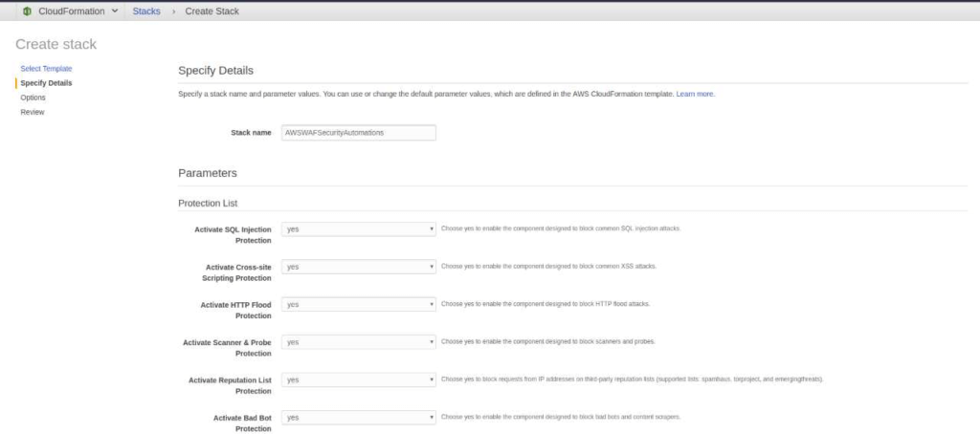
Task: Open the Activate Cross-site Scripting Protection dropdown
Action: (x=359, y=267)
